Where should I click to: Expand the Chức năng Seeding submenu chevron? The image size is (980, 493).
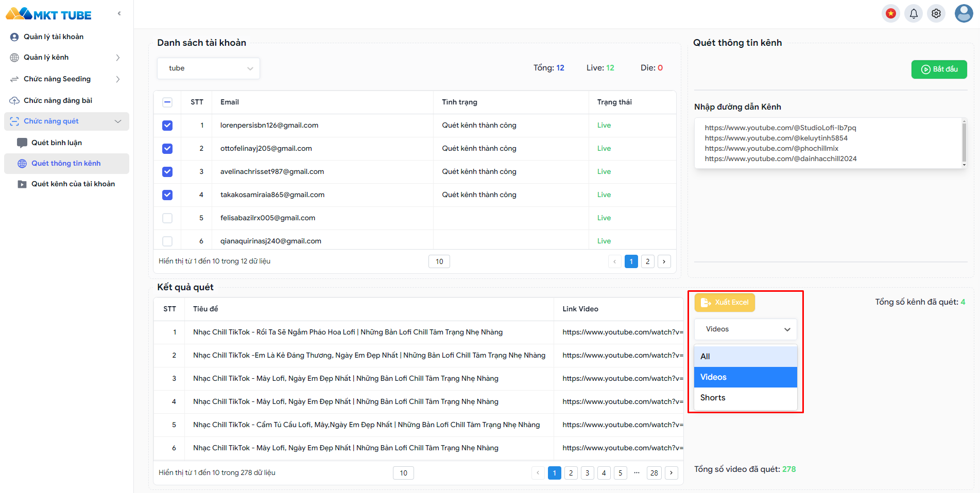118,79
